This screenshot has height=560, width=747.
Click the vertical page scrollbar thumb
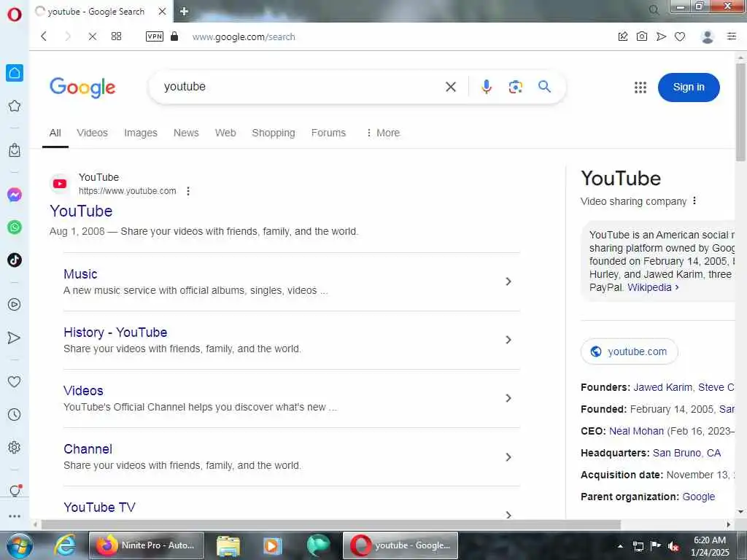pos(740,112)
